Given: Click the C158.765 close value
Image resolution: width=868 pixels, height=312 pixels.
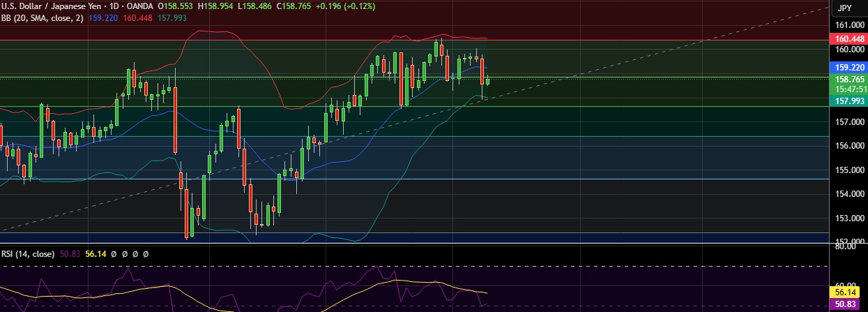Looking at the screenshot, I should click(x=295, y=6).
